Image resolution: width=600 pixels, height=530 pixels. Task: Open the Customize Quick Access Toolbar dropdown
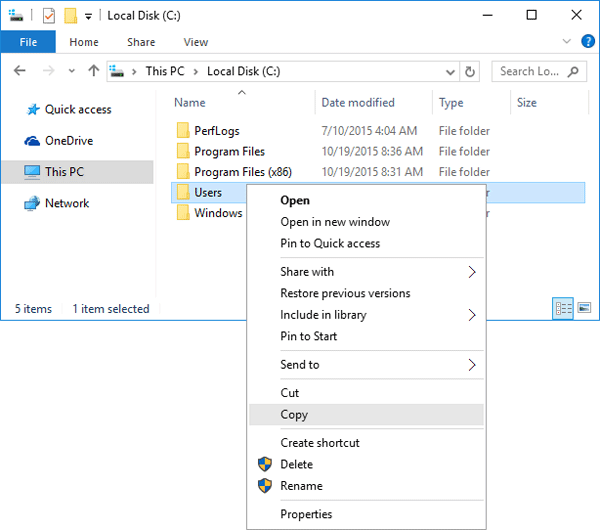(88, 16)
